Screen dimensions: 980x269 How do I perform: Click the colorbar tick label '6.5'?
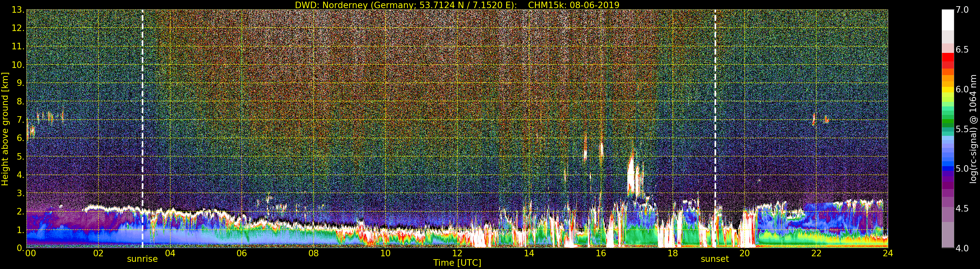962,50
